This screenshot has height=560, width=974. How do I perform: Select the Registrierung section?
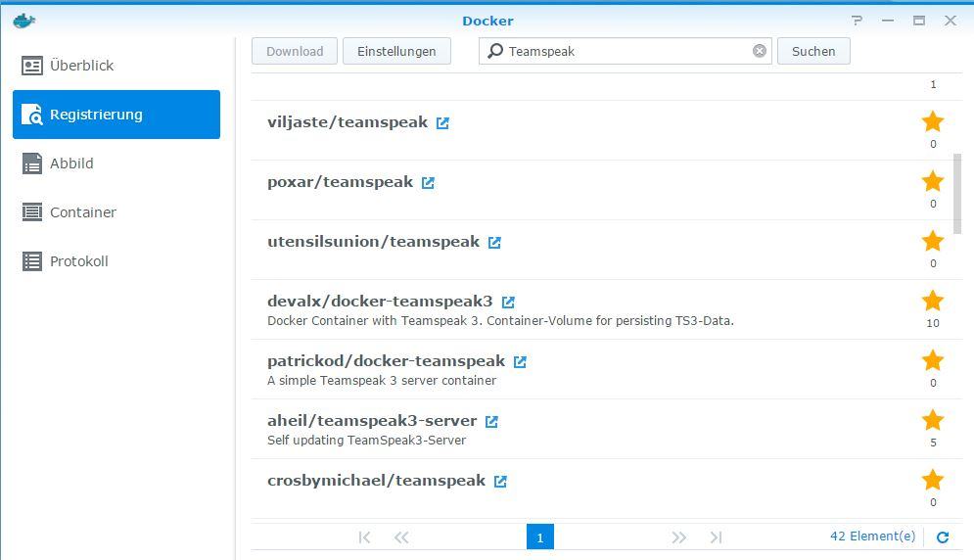(116, 115)
